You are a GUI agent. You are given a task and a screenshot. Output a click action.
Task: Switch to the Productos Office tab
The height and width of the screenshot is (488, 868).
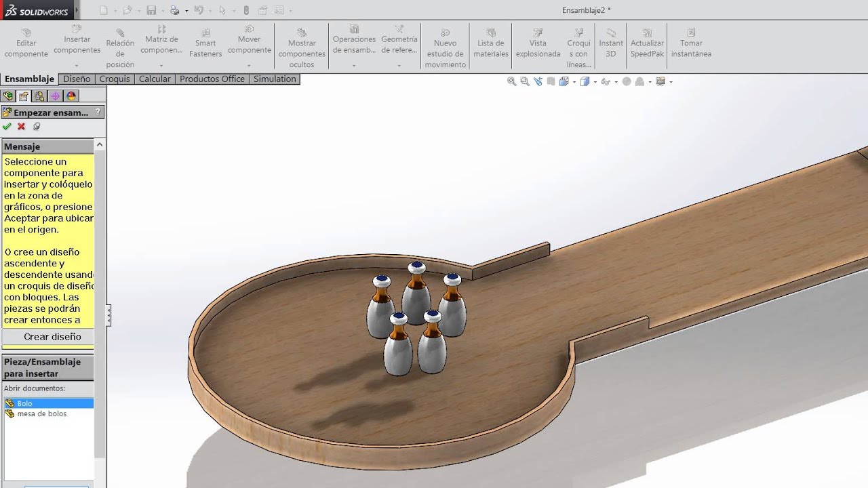click(212, 79)
